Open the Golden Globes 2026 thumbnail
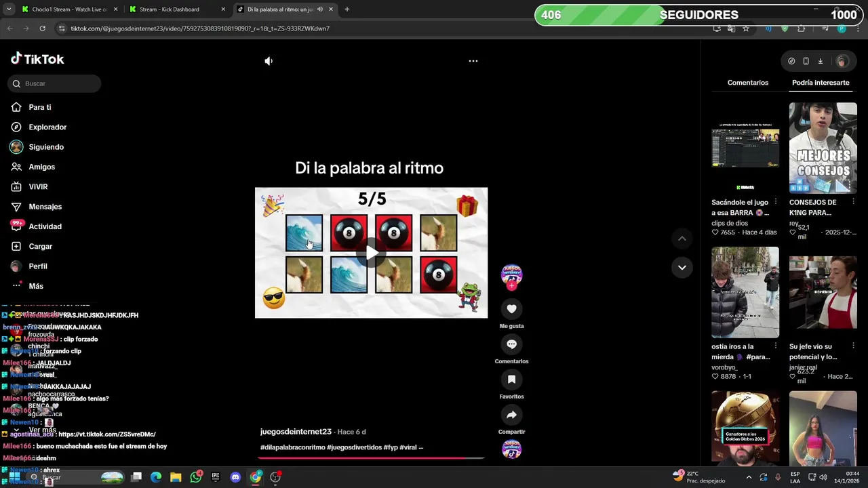868x488 pixels. pos(745,428)
